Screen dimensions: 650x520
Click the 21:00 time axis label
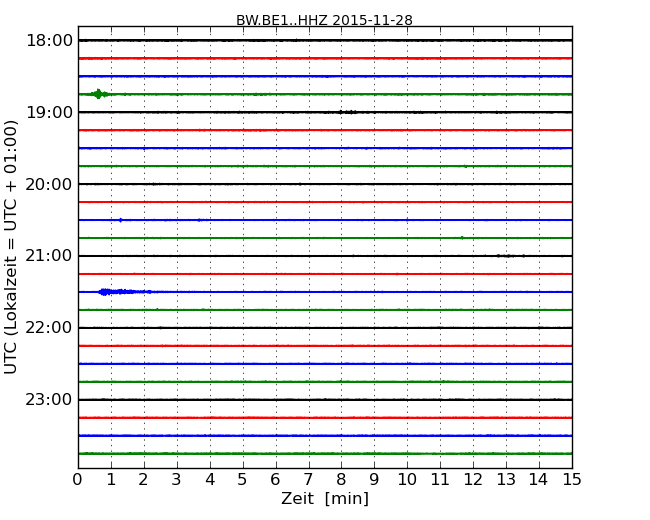click(x=49, y=256)
